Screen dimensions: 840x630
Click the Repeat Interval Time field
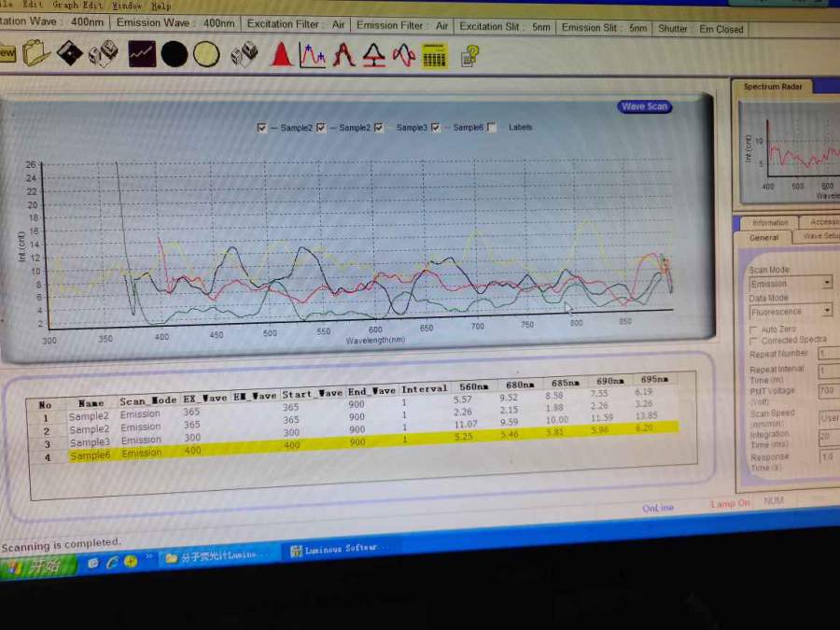(x=829, y=371)
